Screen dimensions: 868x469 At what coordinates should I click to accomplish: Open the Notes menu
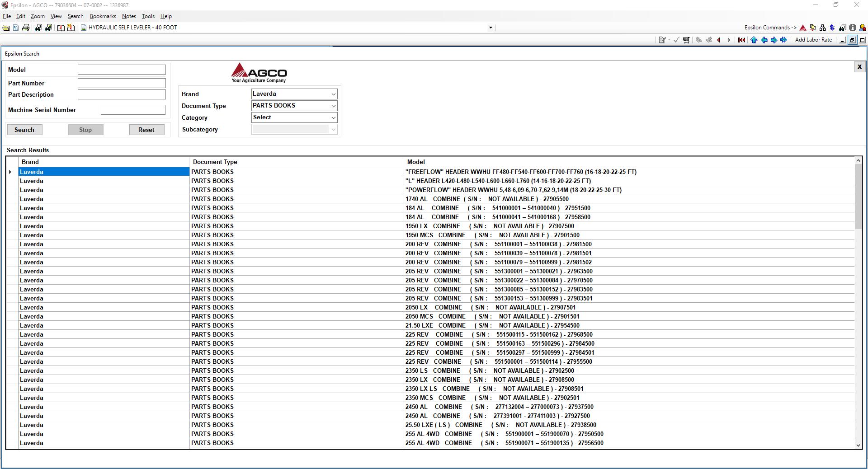tap(129, 16)
